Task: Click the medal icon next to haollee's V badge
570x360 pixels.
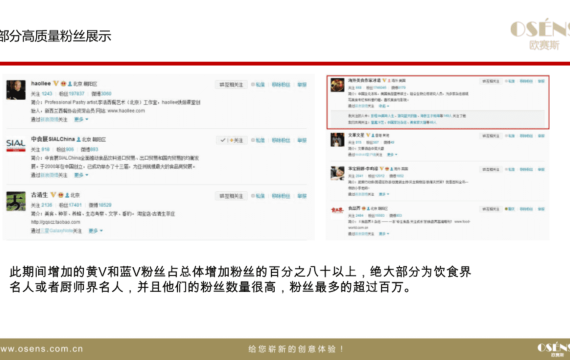Action: [x=63, y=84]
